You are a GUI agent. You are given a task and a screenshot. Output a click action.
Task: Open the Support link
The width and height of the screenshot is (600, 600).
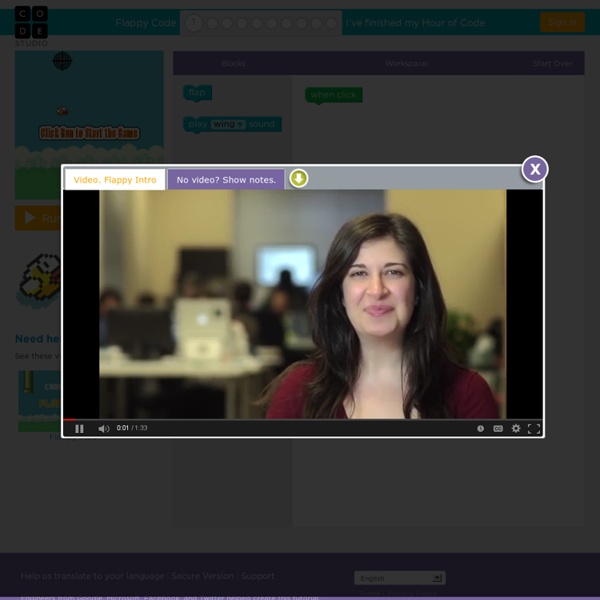pos(258,576)
